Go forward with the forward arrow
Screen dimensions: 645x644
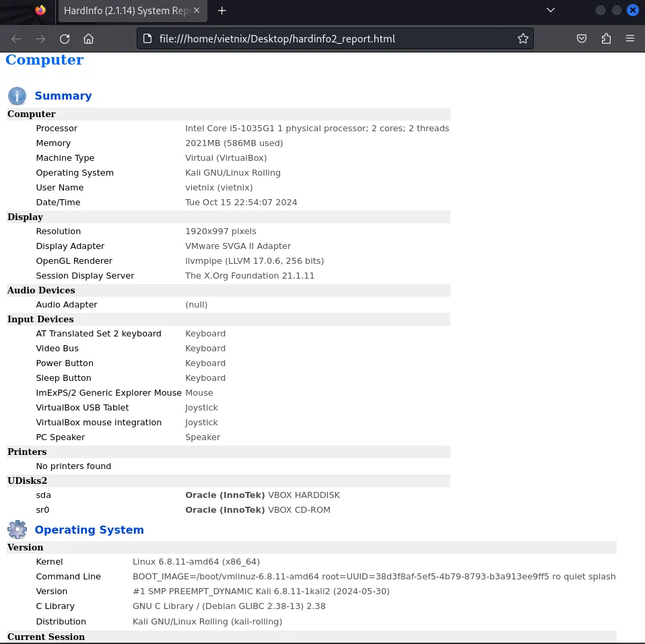(40, 38)
